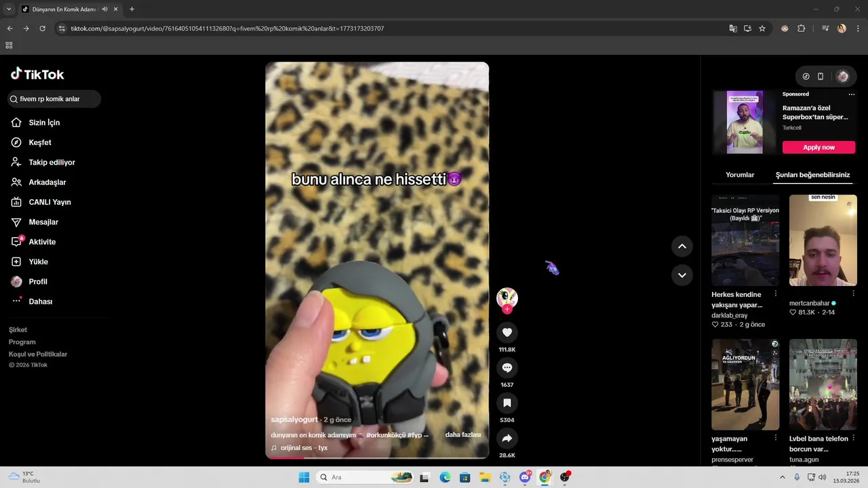Open CANLI Yayın live page
The height and width of the screenshot is (488, 868).
click(x=50, y=202)
